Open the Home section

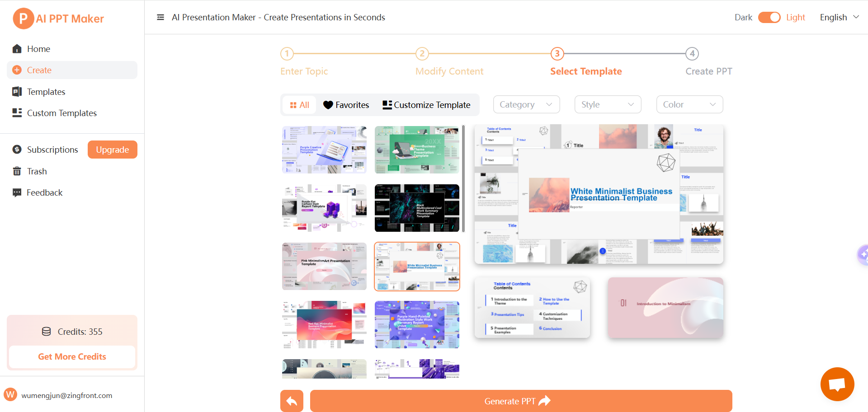coord(38,49)
